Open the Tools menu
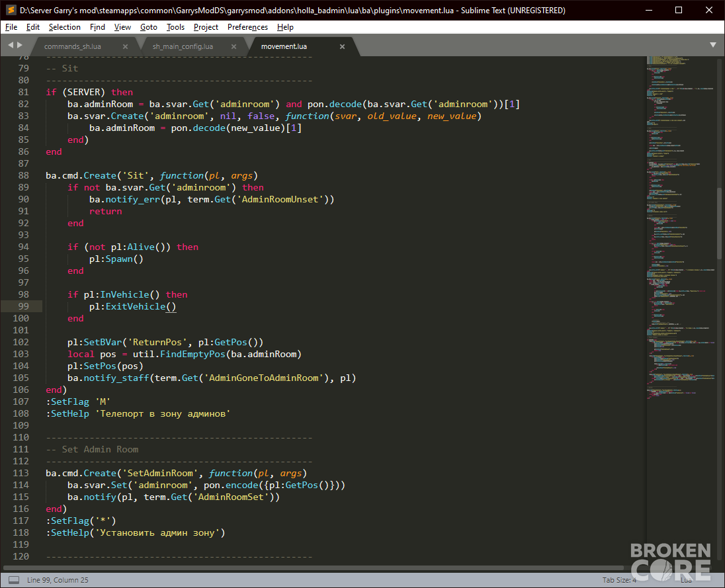Screen dimensions: 725x588 (x=176, y=27)
